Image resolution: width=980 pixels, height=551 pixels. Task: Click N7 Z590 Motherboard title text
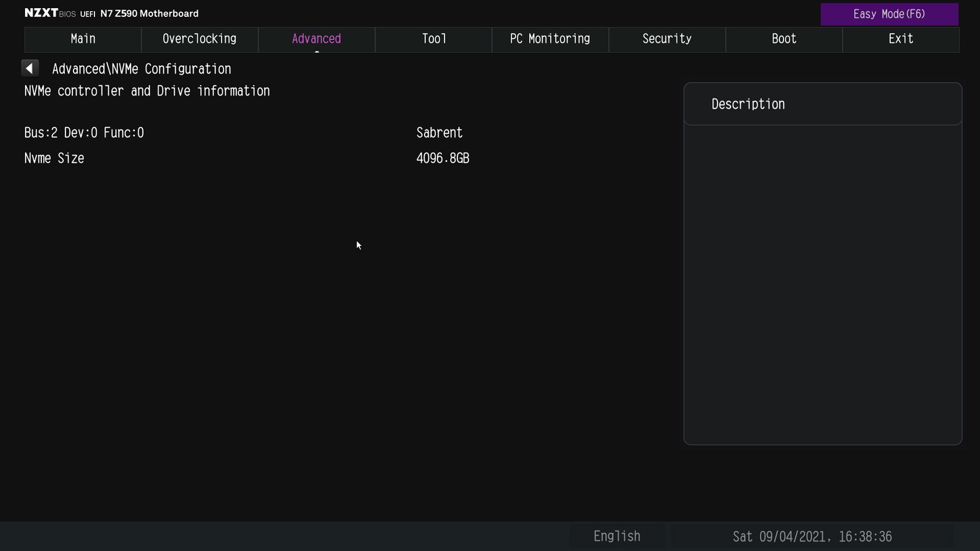tap(149, 13)
